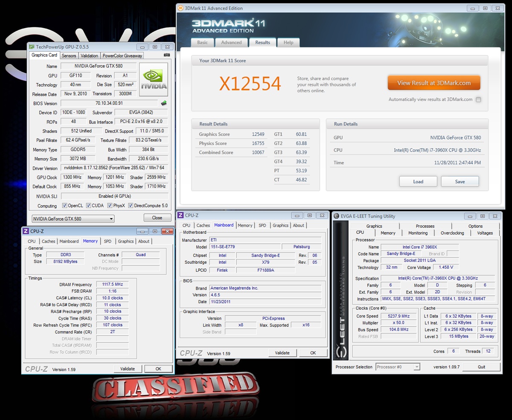Open the PowerColor Giveaway tab
This screenshot has width=512, height=420.
coord(122,55)
